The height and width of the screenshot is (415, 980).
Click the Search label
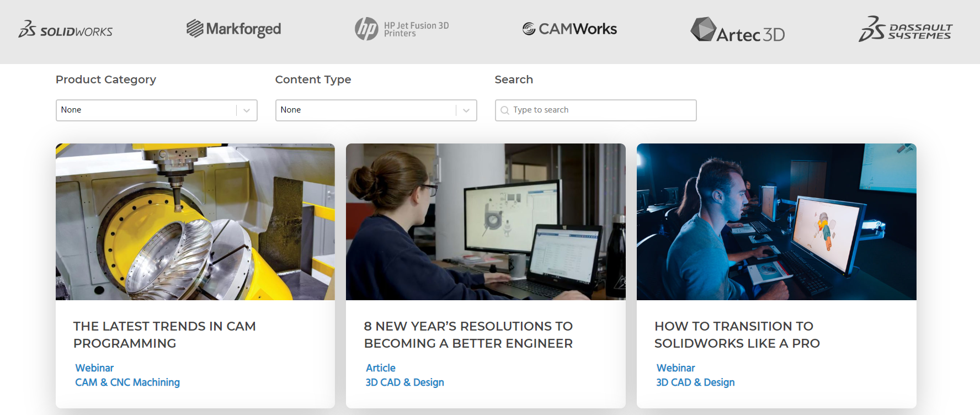tap(514, 79)
